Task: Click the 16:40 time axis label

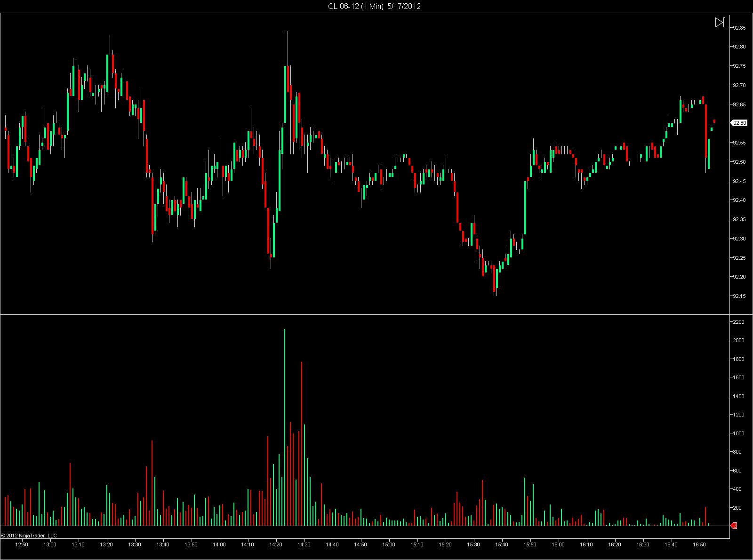Action: (x=671, y=544)
